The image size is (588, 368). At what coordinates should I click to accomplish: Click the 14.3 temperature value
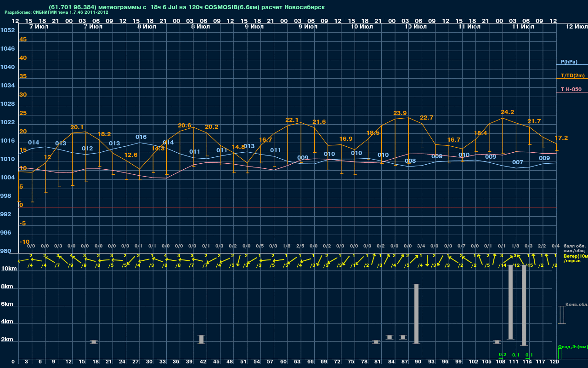158,149
